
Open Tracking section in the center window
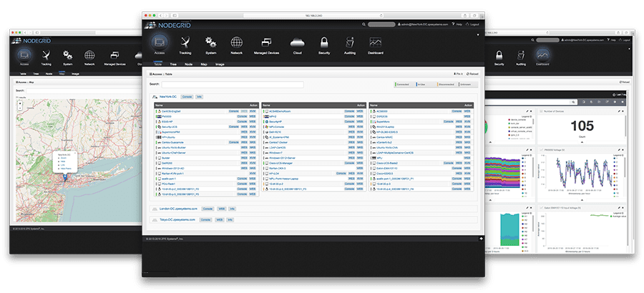click(x=185, y=44)
